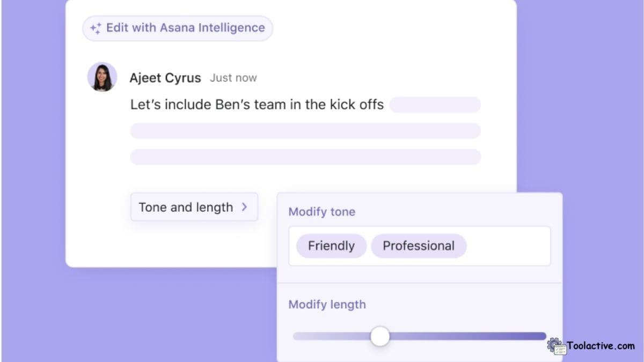Click the slider handle under Modify length
The image size is (644, 362).
coord(380,336)
